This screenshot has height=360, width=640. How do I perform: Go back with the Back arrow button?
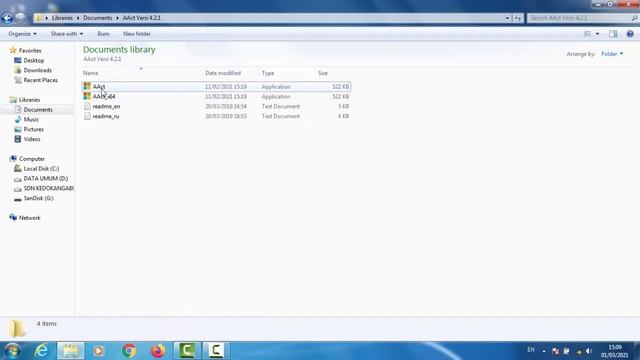click(x=7, y=18)
